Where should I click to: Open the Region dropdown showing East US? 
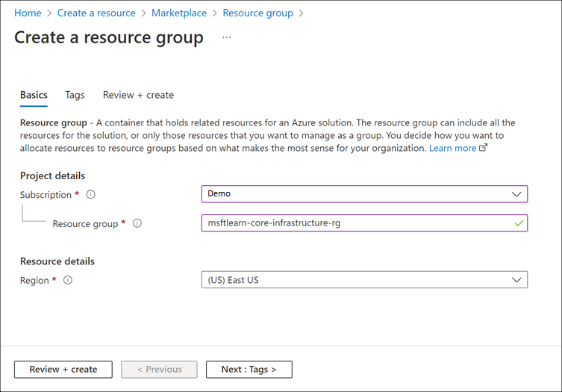[x=364, y=280]
